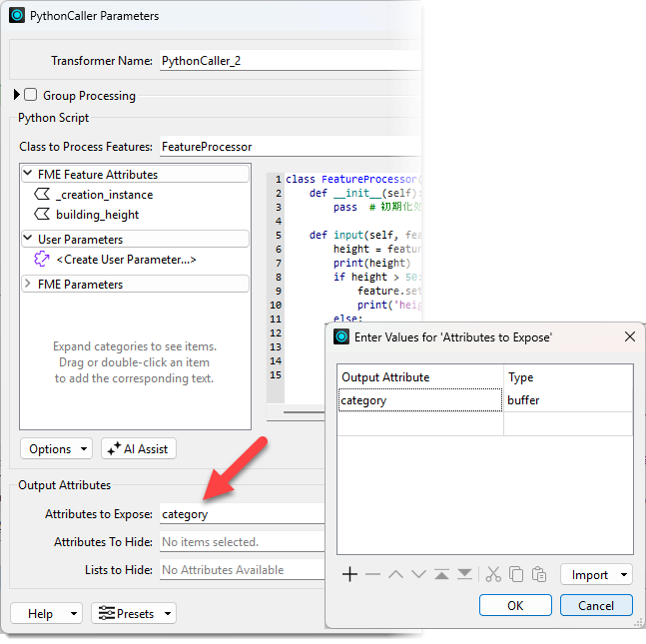Click the AI Assist button

(x=139, y=448)
